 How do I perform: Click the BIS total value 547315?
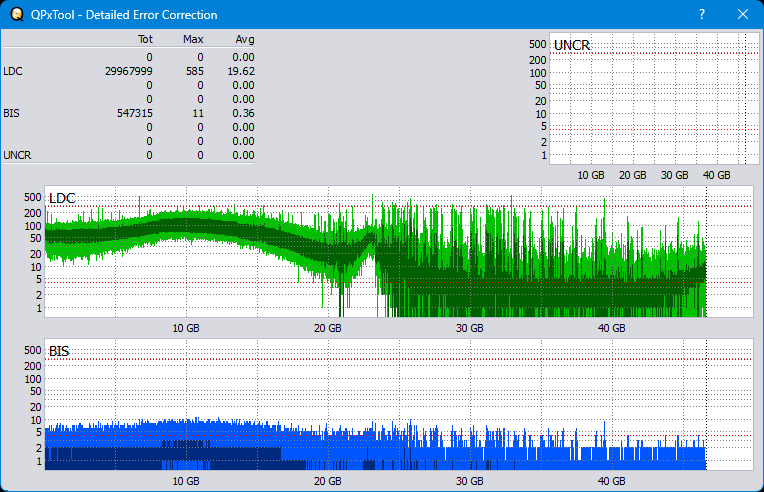(135, 114)
